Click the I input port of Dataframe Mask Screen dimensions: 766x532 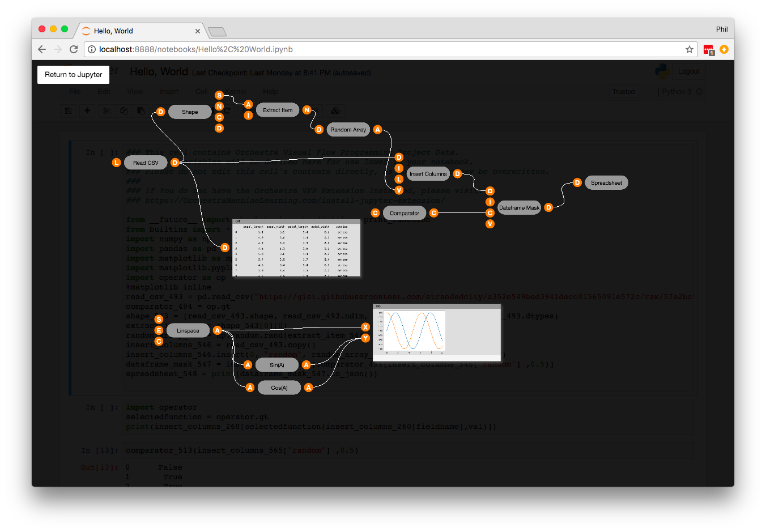tap(491, 202)
